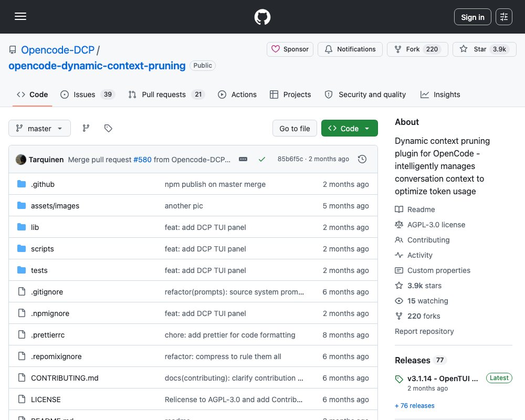Open opencode-dynamic-context-pruning repository link

[97, 66]
